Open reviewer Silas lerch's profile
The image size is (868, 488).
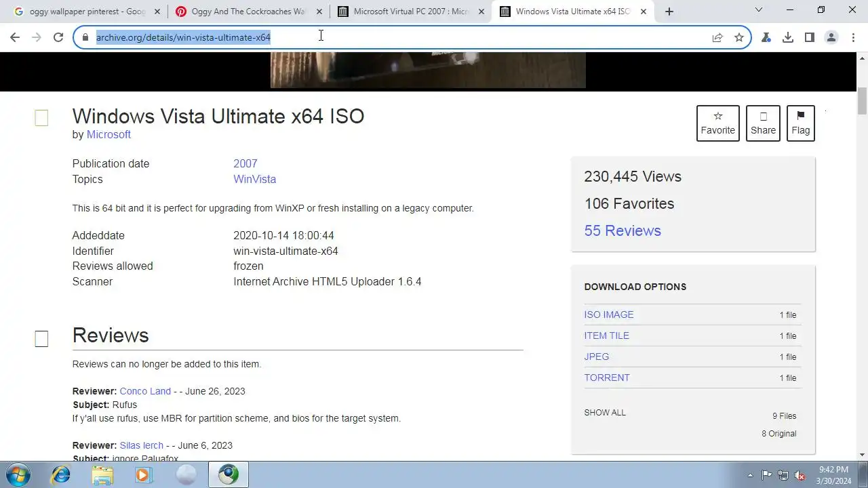(x=142, y=445)
